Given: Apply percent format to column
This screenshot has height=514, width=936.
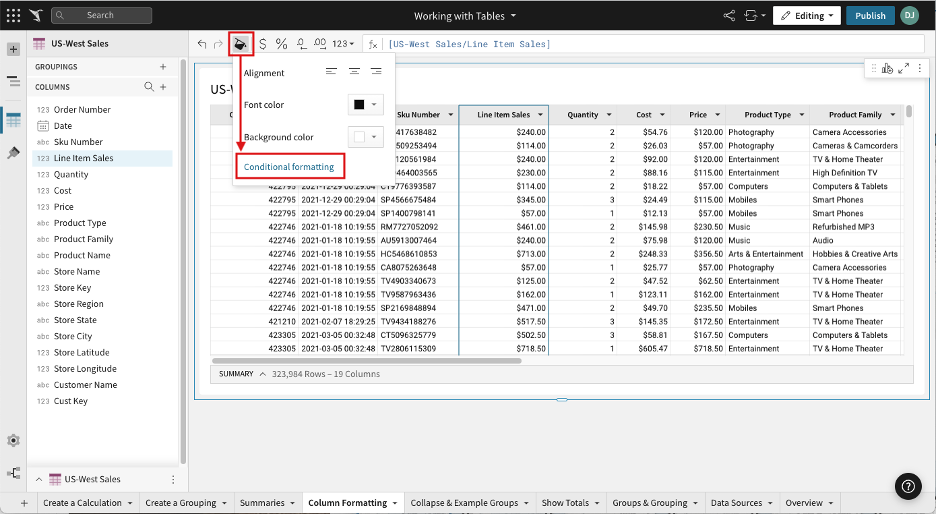Looking at the screenshot, I should pos(282,44).
